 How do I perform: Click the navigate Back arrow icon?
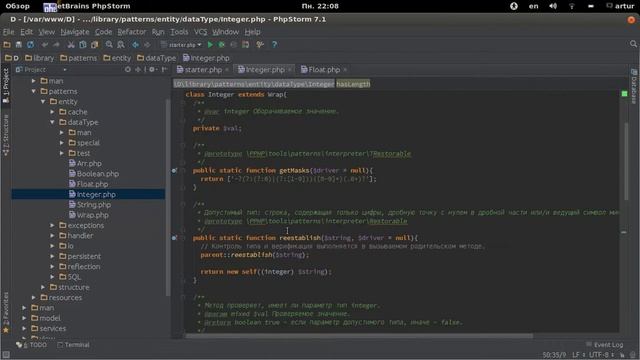pos(136,45)
